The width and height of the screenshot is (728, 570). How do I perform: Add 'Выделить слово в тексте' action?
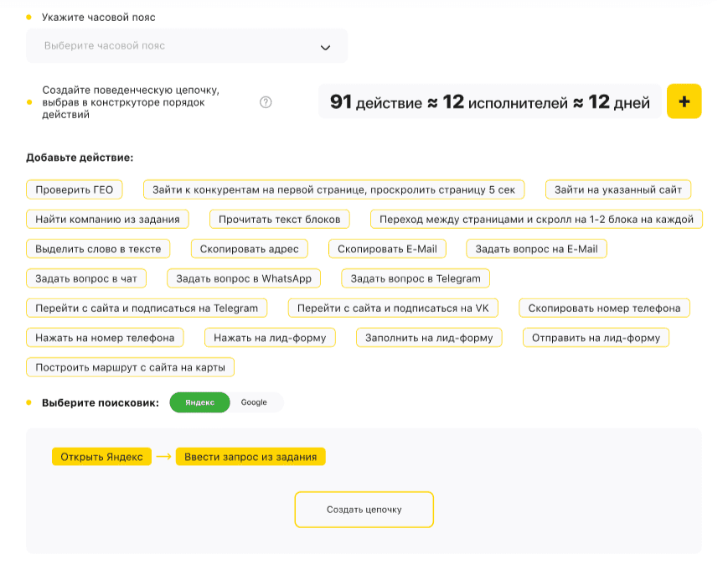[x=98, y=249]
